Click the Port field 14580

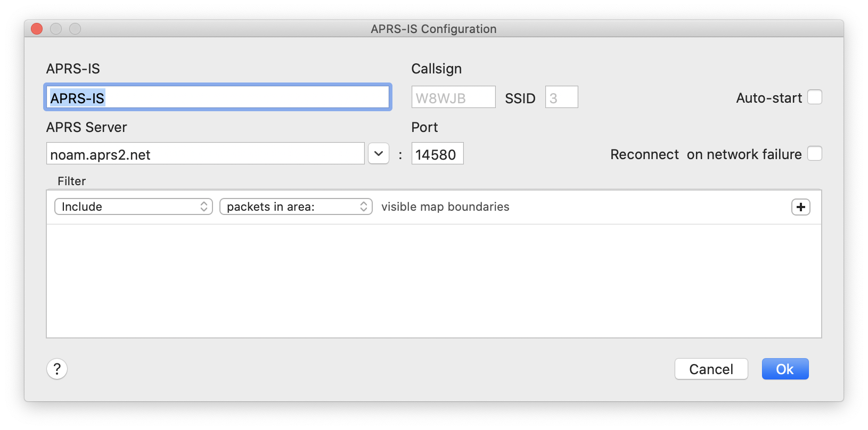pyautogui.click(x=438, y=154)
